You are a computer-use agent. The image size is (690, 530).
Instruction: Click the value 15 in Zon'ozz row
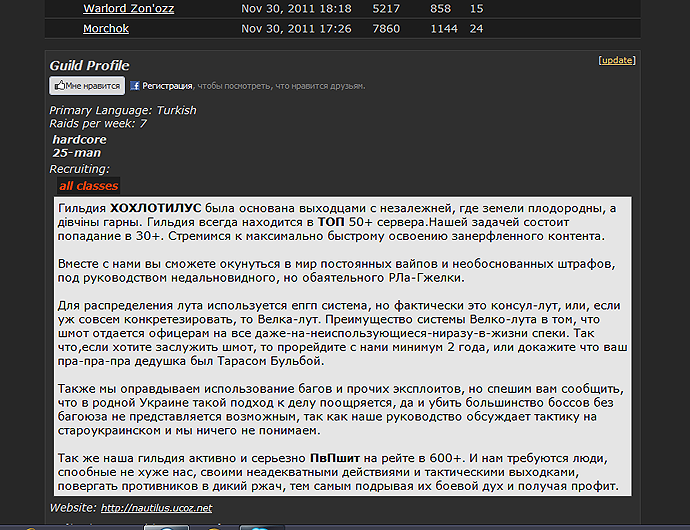click(x=477, y=9)
